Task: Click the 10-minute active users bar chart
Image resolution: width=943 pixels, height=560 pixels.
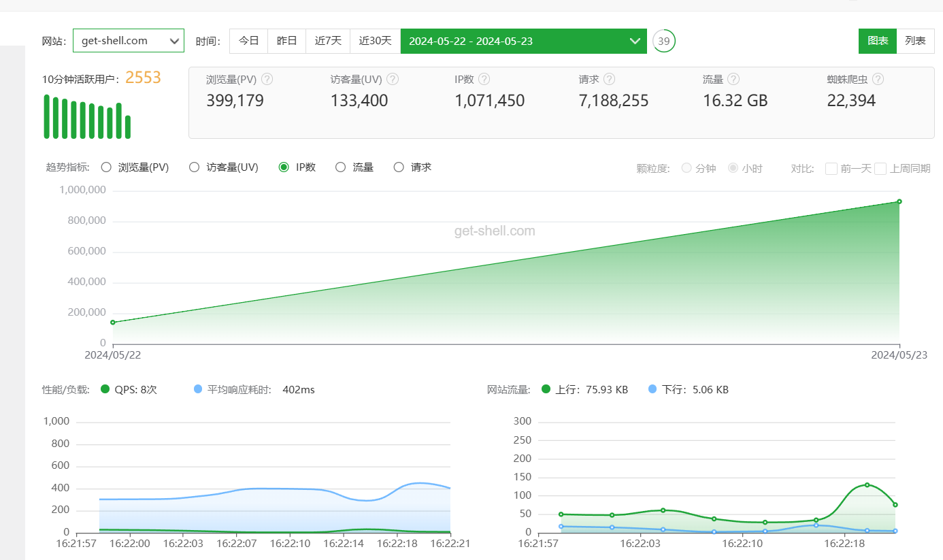Action: coord(87,117)
